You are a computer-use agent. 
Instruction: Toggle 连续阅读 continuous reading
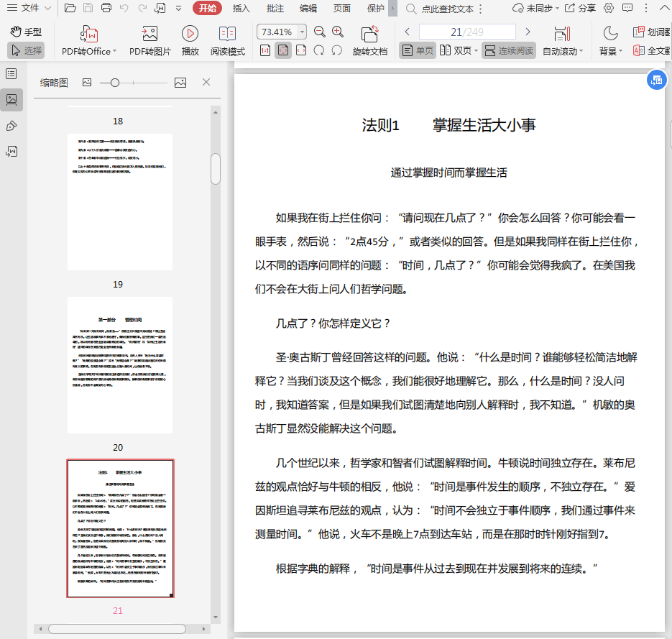point(509,50)
